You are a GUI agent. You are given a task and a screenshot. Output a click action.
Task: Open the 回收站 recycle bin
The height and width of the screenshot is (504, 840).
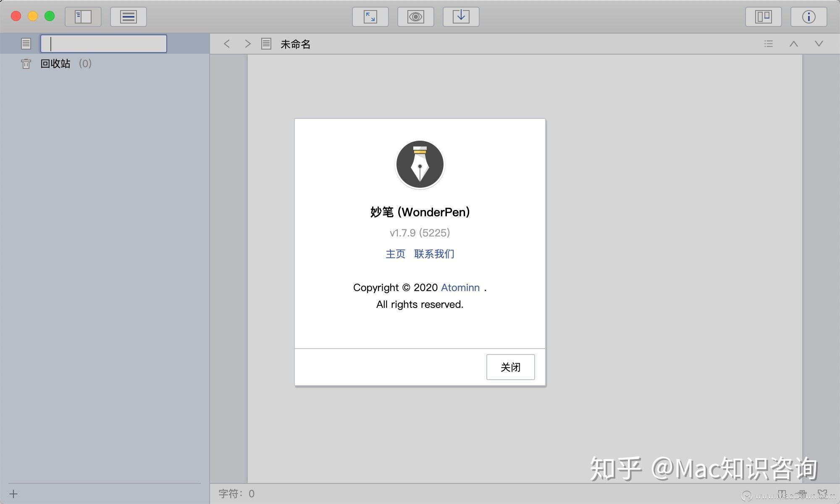point(55,64)
